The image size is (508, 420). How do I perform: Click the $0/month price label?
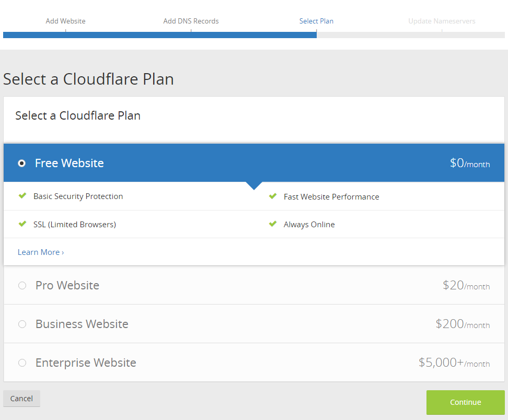coord(470,163)
